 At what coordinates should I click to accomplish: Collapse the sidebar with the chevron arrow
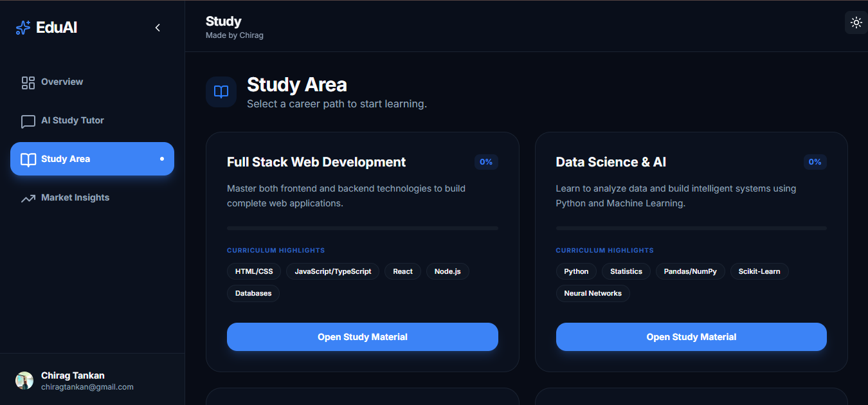(158, 28)
